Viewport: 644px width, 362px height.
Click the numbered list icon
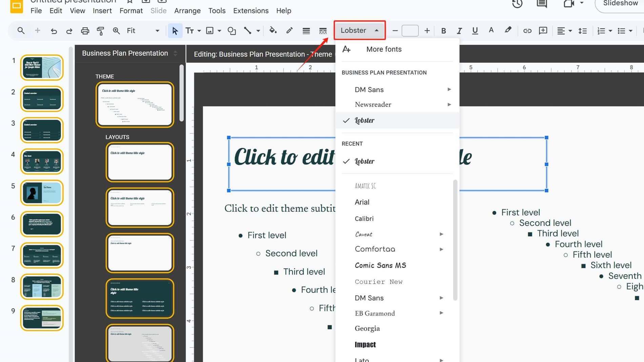point(601,31)
